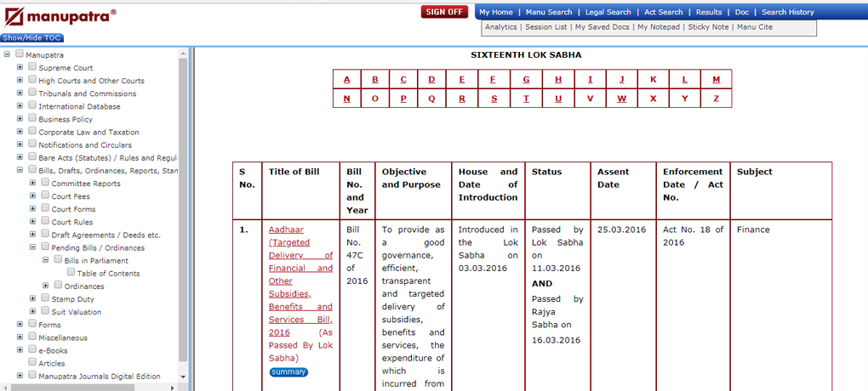Image resolution: width=868 pixels, height=391 pixels.
Task: Jump to bills starting with W
Action: 622,99
